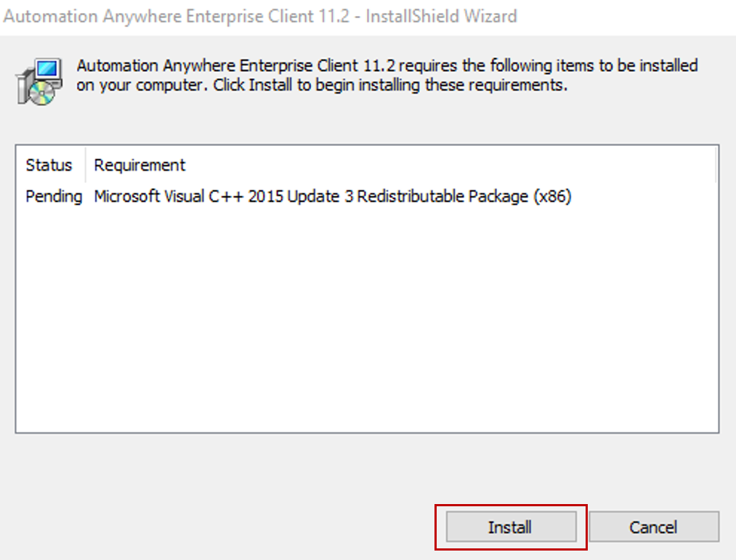Click the first line of description text
736x560 pixels.
pyautogui.click(x=387, y=66)
